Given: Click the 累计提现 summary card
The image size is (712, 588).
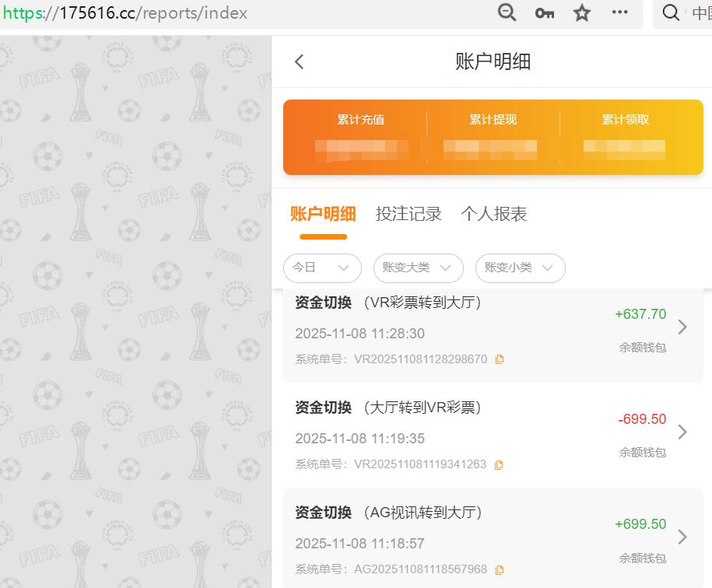Looking at the screenshot, I should pos(492,135).
